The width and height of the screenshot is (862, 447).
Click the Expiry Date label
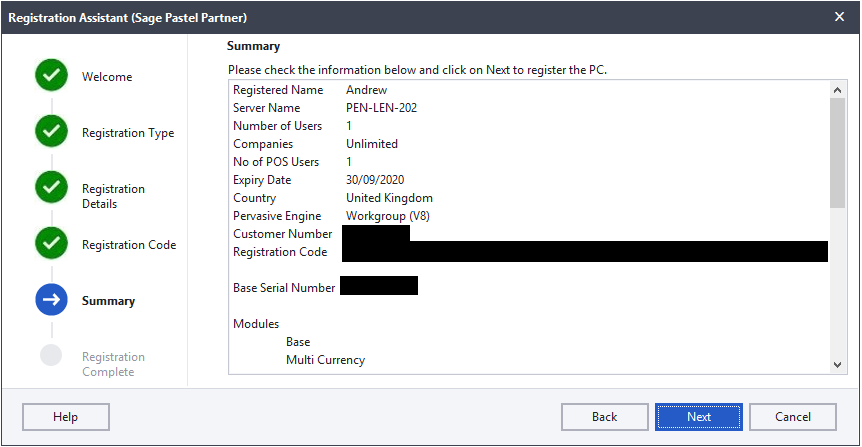pyautogui.click(x=262, y=180)
